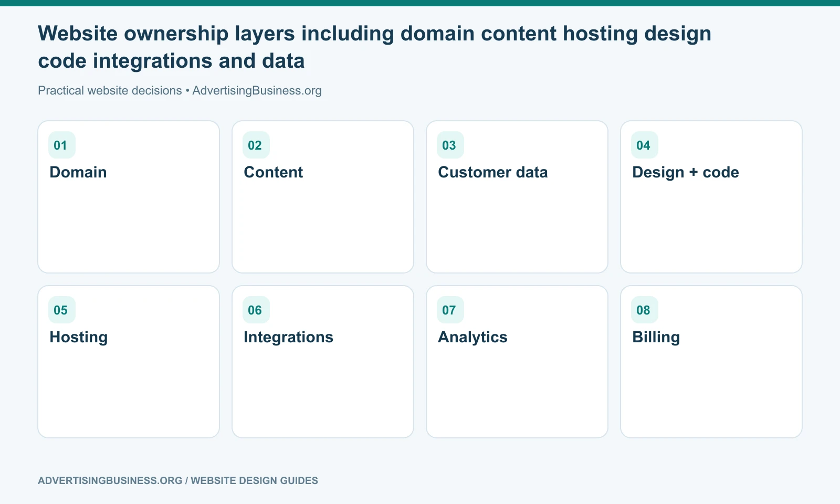Select the Integrations card title

(288, 337)
